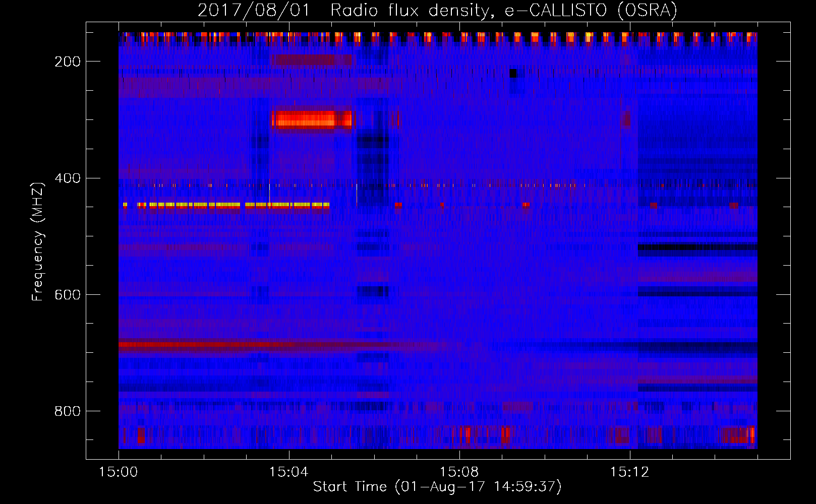Click the 'Start Time (01-Aug-17 14:59:37)' label

[x=437, y=487]
